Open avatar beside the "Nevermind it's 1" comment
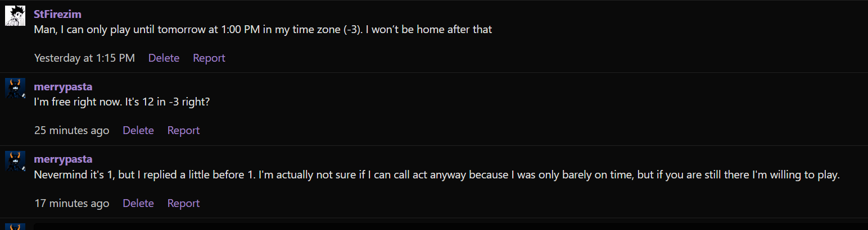 pos(15,161)
